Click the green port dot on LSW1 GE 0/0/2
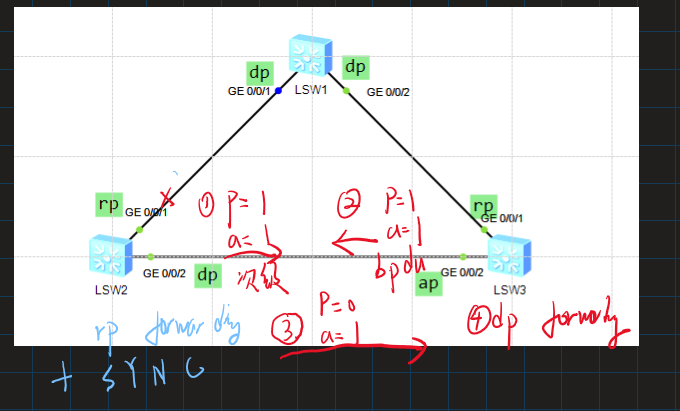 (346, 91)
